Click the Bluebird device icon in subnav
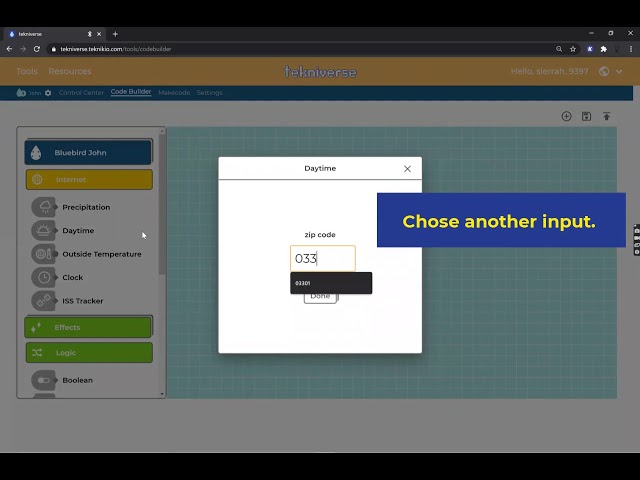Viewport: 640px width, 480px height. (x=21, y=93)
